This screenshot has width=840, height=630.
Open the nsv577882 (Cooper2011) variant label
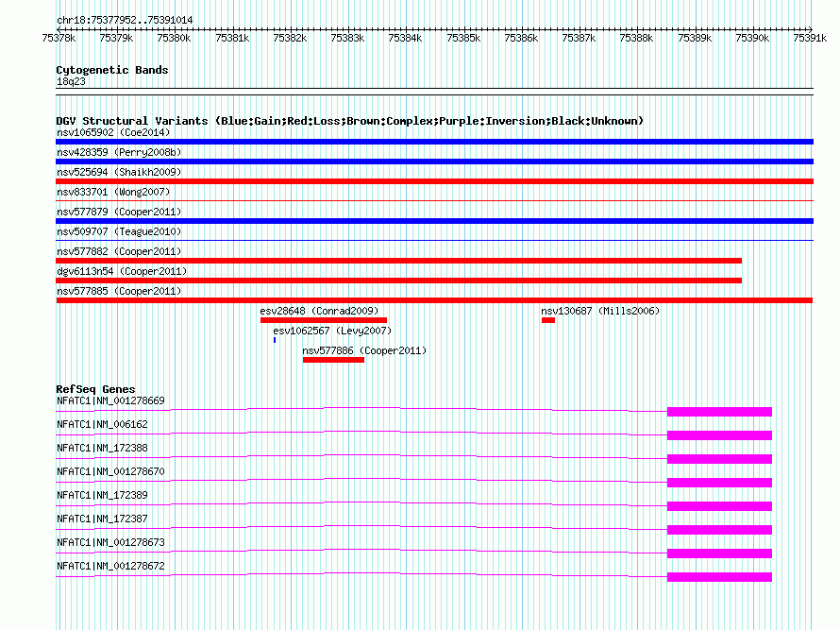(119, 251)
